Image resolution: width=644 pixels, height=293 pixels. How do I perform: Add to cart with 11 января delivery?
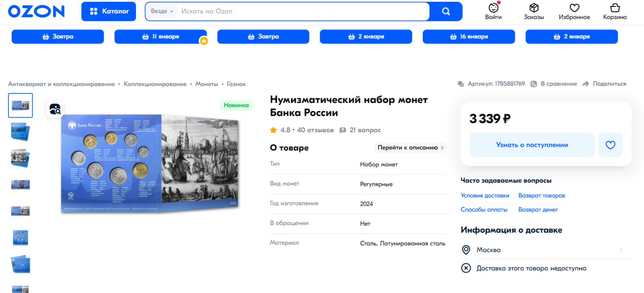[161, 37]
